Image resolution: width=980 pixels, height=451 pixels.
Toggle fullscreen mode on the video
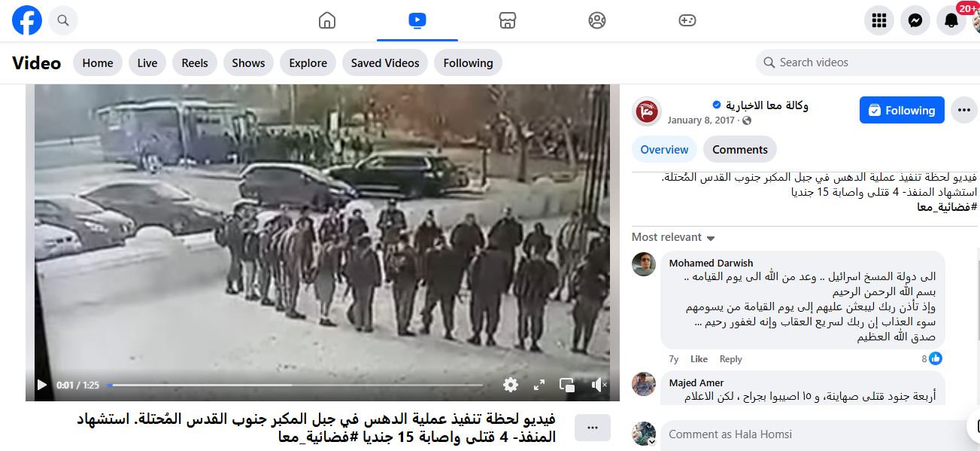(539, 385)
